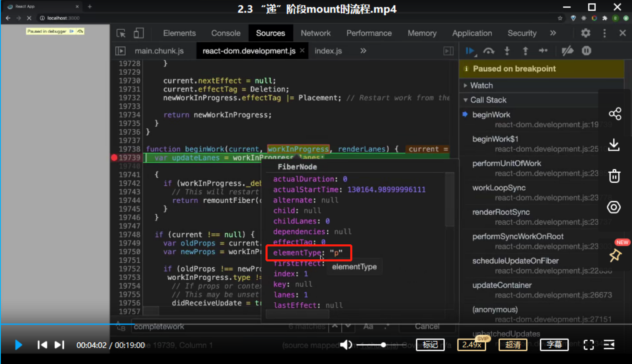The width and height of the screenshot is (632, 364).
Task: Open the main.chunk.js file tab
Action: pos(159,51)
